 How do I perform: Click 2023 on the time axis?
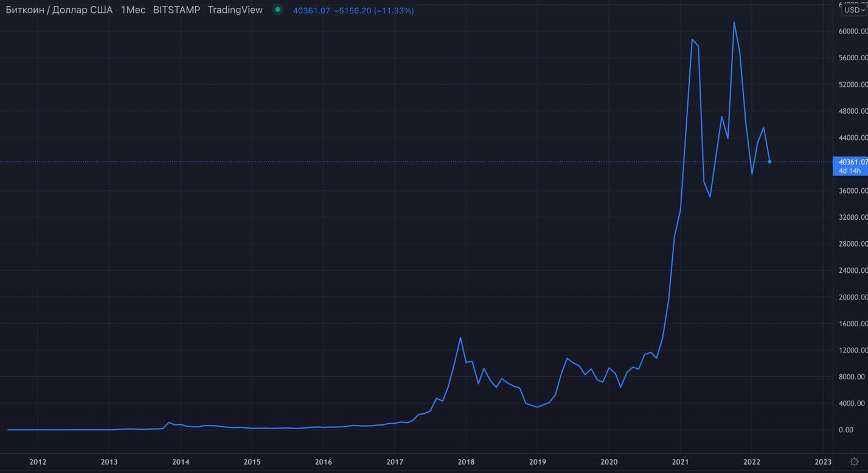[x=822, y=462]
